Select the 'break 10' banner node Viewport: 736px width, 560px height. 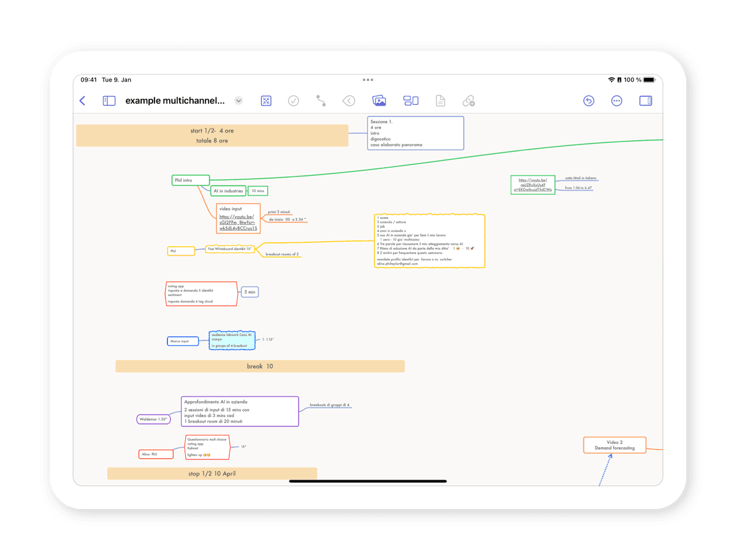(260, 366)
